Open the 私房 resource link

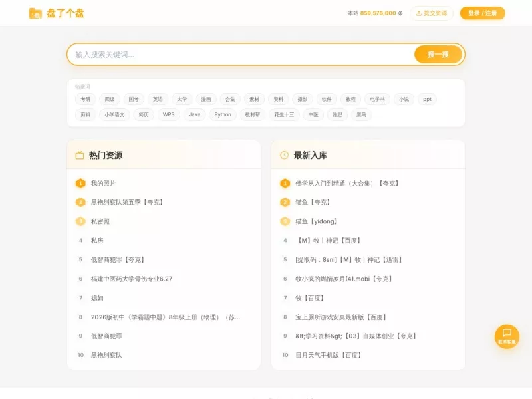[x=97, y=241]
